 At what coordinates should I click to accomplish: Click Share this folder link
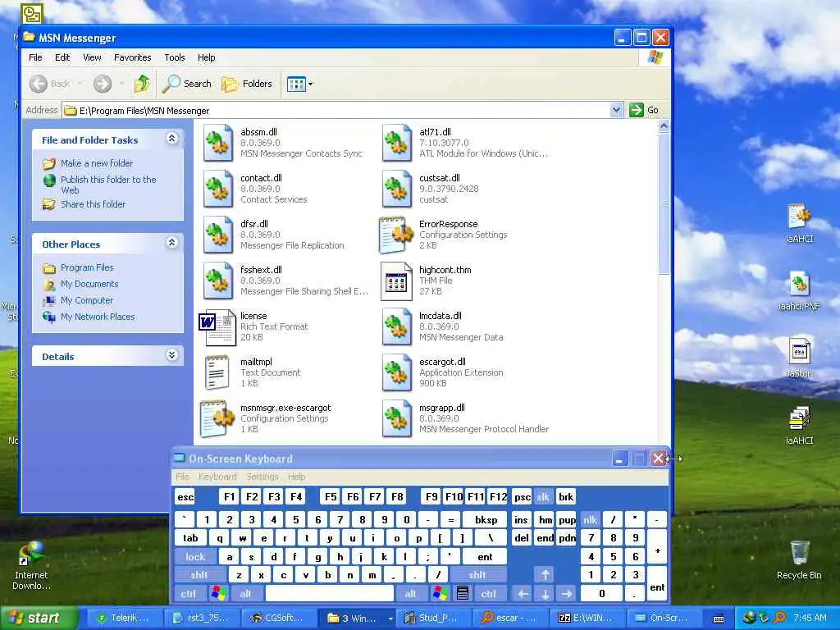point(94,204)
